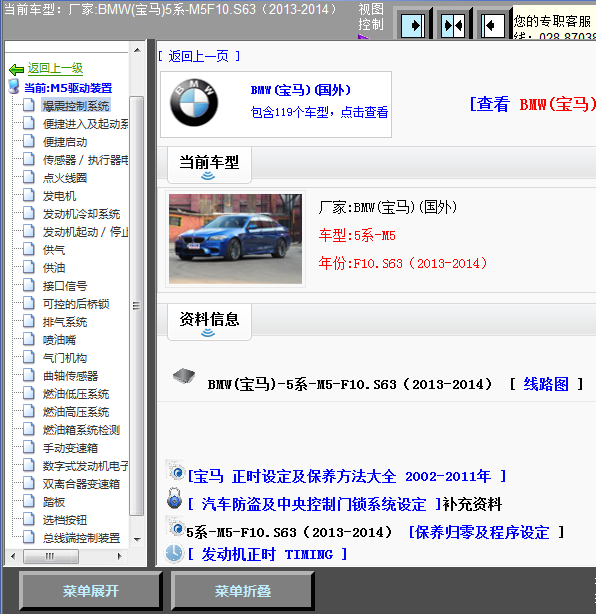
Task: Click the tree panel scroll down arrow
Action: click(x=137, y=540)
